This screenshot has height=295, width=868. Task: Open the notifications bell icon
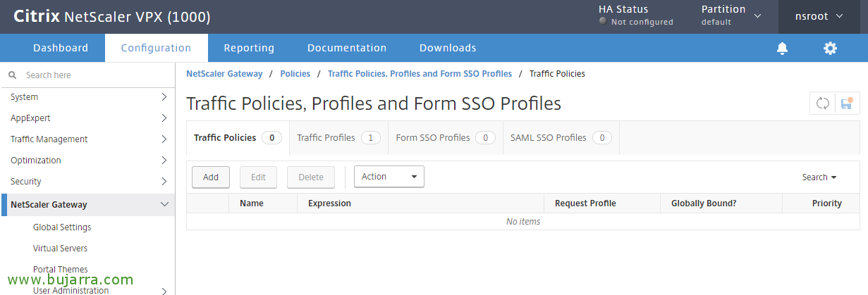[782, 48]
